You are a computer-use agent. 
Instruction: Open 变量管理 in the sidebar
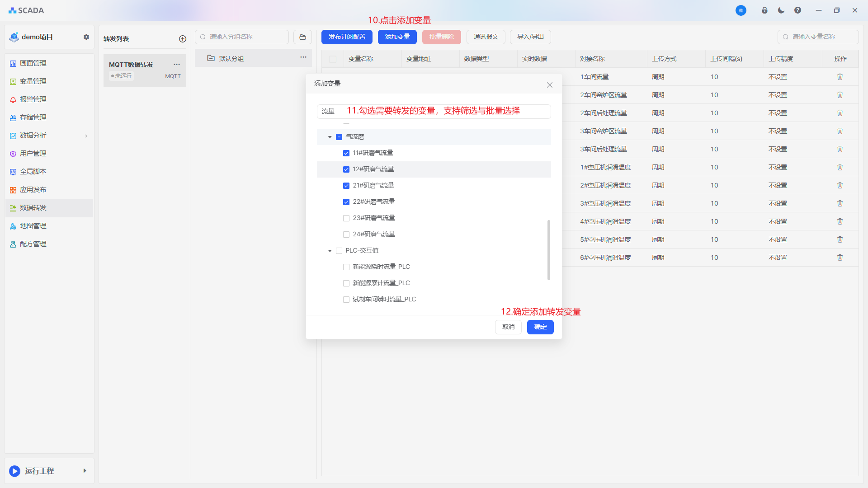[x=33, y=81]
